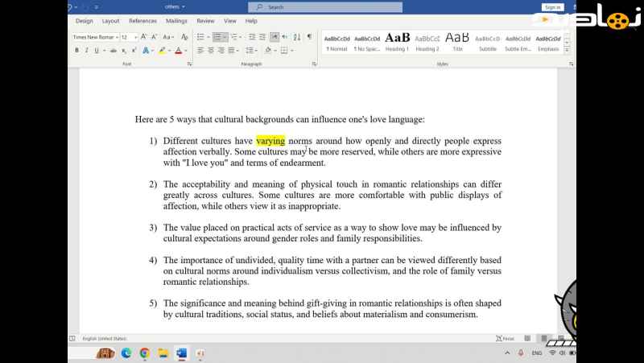644x363 pixels.
Task: Click the yellow text highlight color button
Action: pyautogui.click(x=162, y=50)
